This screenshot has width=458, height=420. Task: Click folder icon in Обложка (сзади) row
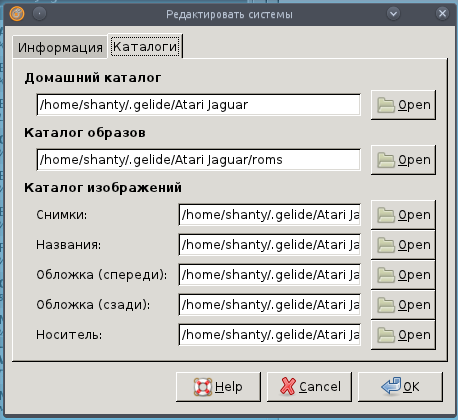coord(386,305)
